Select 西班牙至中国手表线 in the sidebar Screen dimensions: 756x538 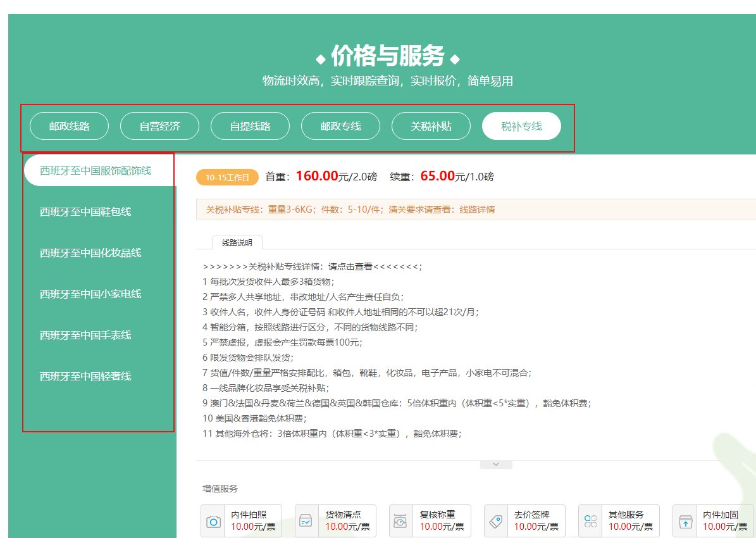[x=85, y=335]
